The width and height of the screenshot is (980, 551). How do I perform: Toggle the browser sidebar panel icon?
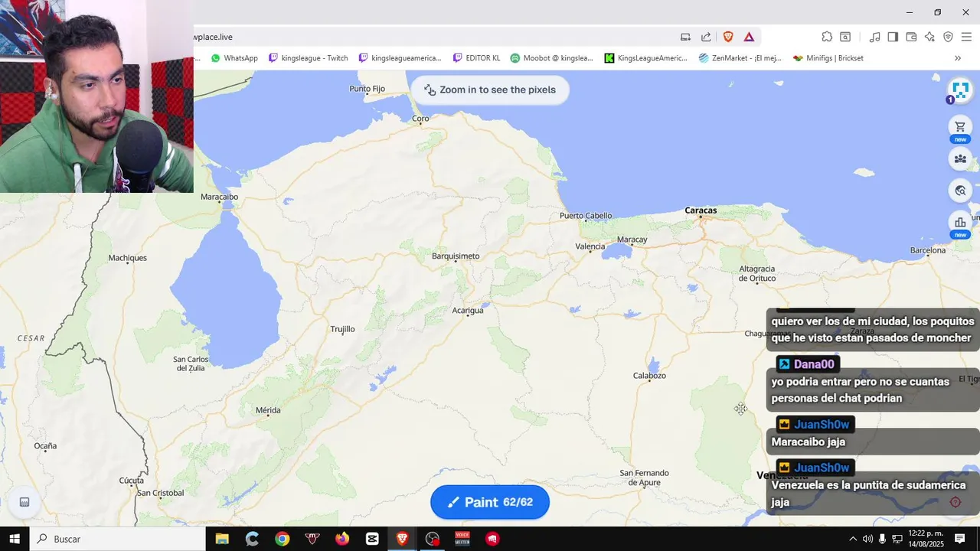893,37
